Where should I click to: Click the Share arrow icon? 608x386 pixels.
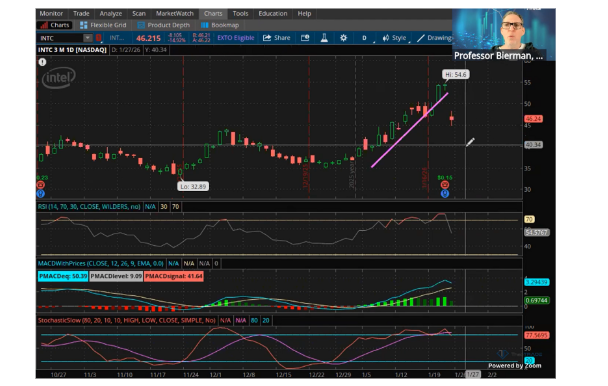coord(267,38)
